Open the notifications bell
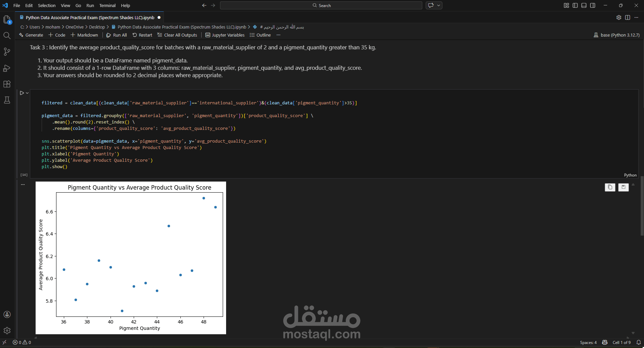Image resolution: width=644 pixels, height=348 pixels. point(638,343)
